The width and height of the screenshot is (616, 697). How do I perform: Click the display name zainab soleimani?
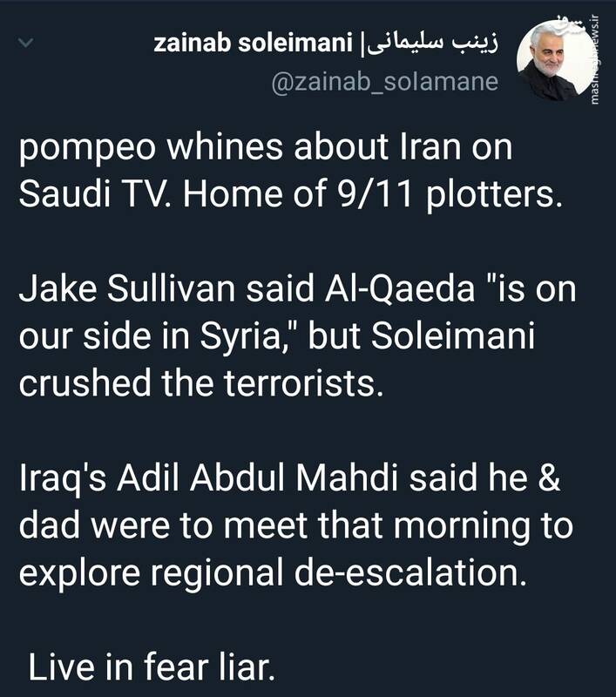tap(254, 42)
